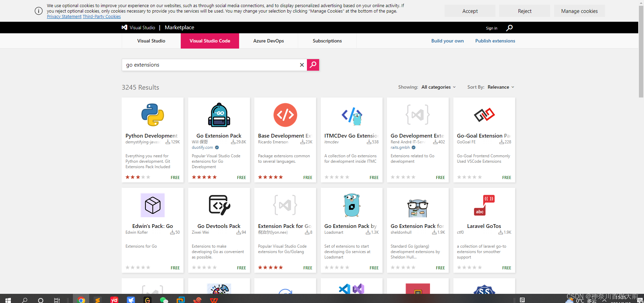The image size is (644, 303).
Task: Switch to the Visual Studio tab
Action: (x=151, y=41)
